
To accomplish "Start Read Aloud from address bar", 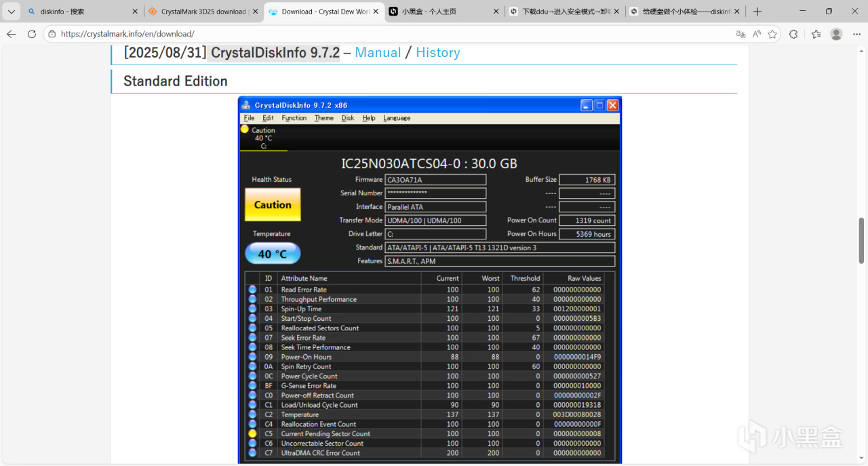I will click(757, 34).
